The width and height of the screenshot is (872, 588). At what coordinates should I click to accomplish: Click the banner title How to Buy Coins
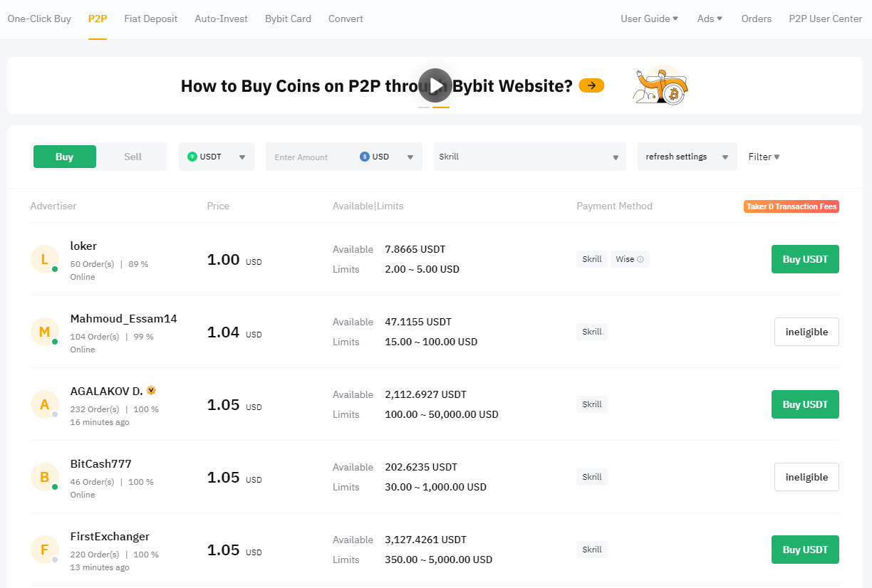click(376, 86)
